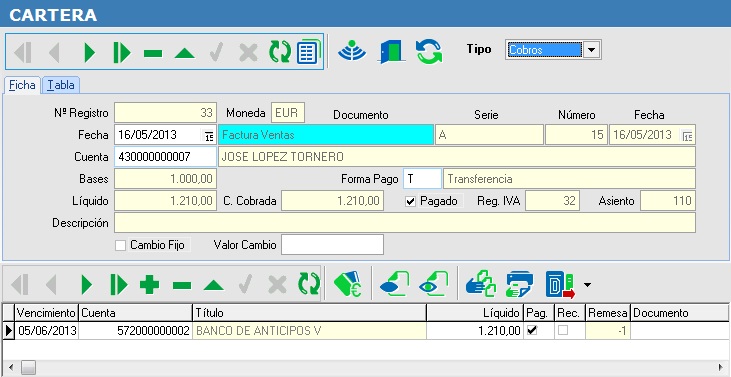Click the Factura Ventas document field

[326, 135]
